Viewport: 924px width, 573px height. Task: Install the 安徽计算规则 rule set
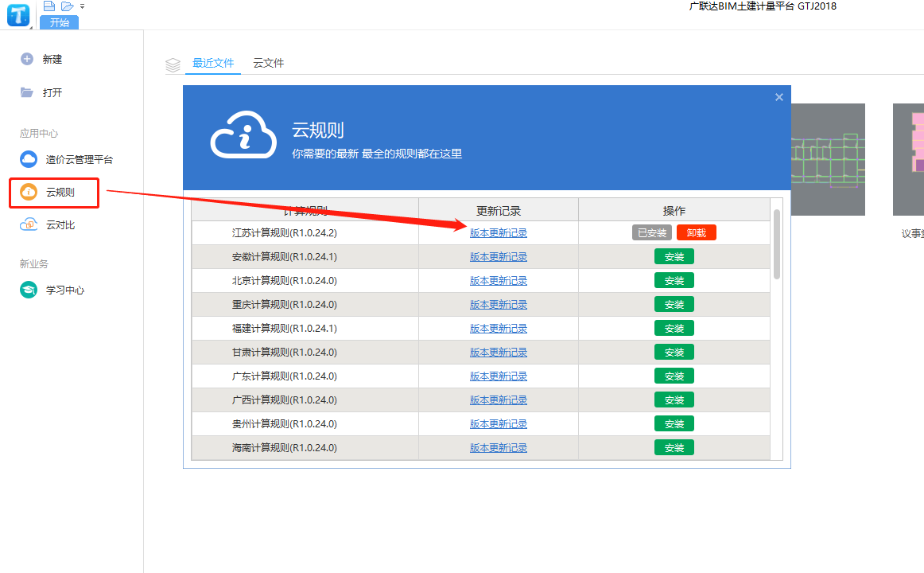(x=674, y=256)
